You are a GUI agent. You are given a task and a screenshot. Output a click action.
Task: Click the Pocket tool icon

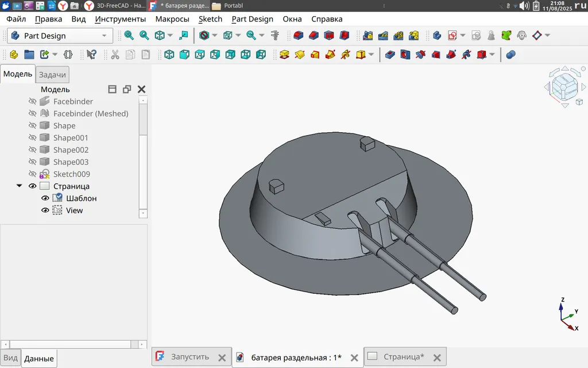coord(390,55)
